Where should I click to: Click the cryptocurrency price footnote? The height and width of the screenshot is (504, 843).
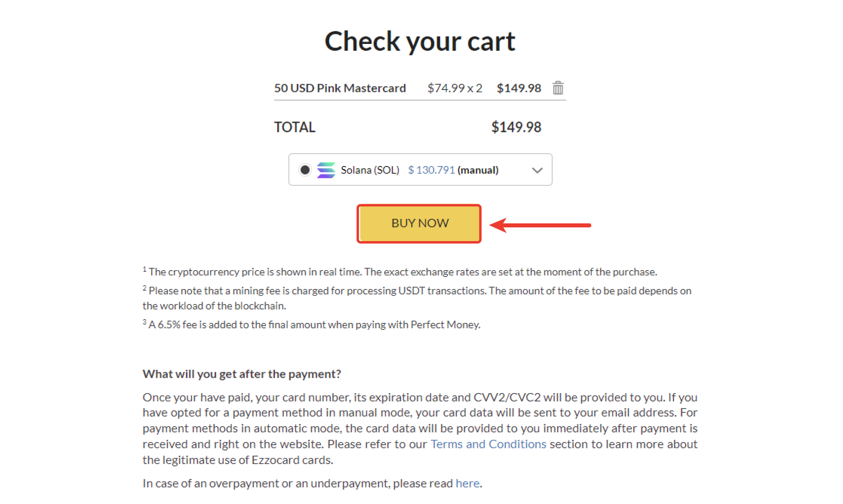pyautogui.click(x=402, y=272)
